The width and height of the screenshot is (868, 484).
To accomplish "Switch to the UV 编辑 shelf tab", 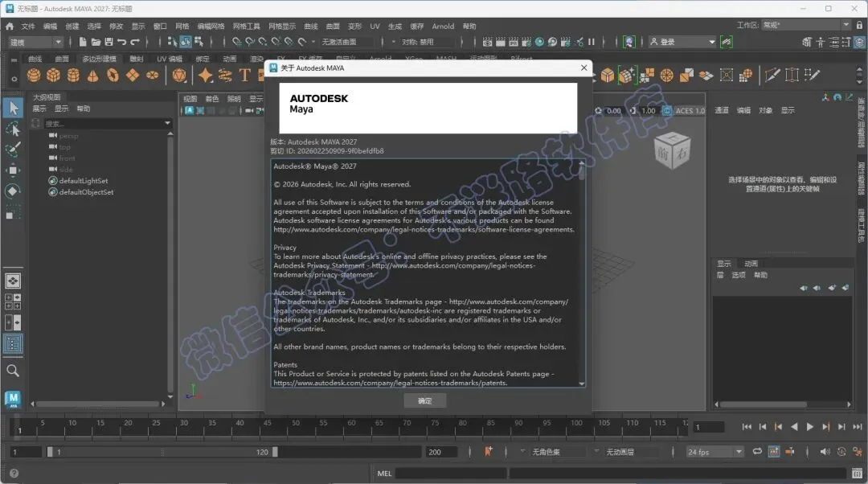I will [169, 59].
